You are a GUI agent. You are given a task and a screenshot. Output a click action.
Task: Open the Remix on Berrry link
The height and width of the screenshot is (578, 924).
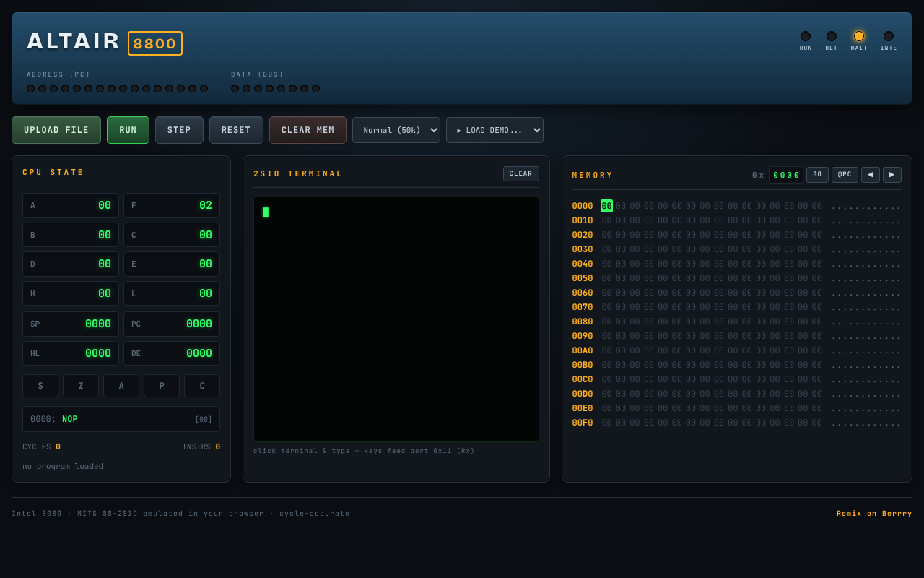[x=874, y=514]
